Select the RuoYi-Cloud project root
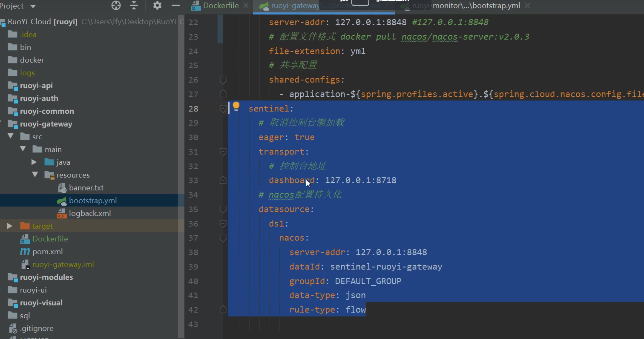This screenshot has width=644, height=339. coord(42,21)
